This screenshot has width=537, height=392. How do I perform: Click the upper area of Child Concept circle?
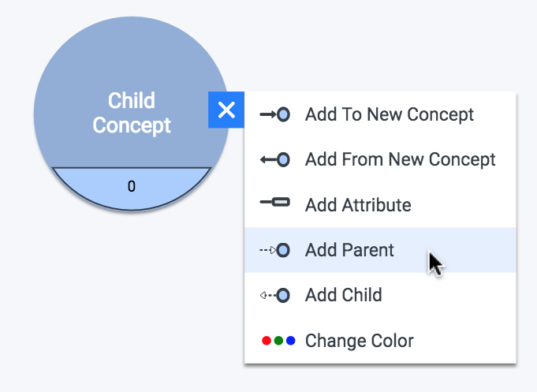click(132, 51)
